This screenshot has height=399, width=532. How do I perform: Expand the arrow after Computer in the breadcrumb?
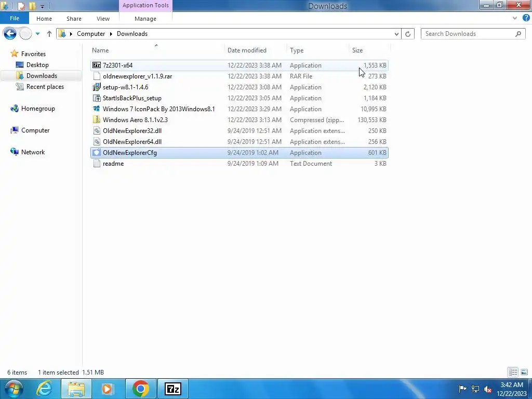(x=111, y=34)
